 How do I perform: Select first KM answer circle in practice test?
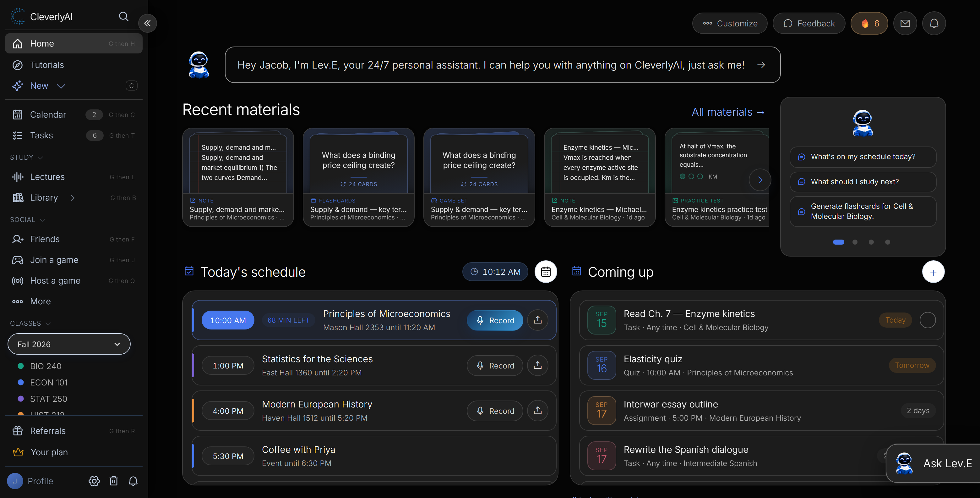click(682, 176)
